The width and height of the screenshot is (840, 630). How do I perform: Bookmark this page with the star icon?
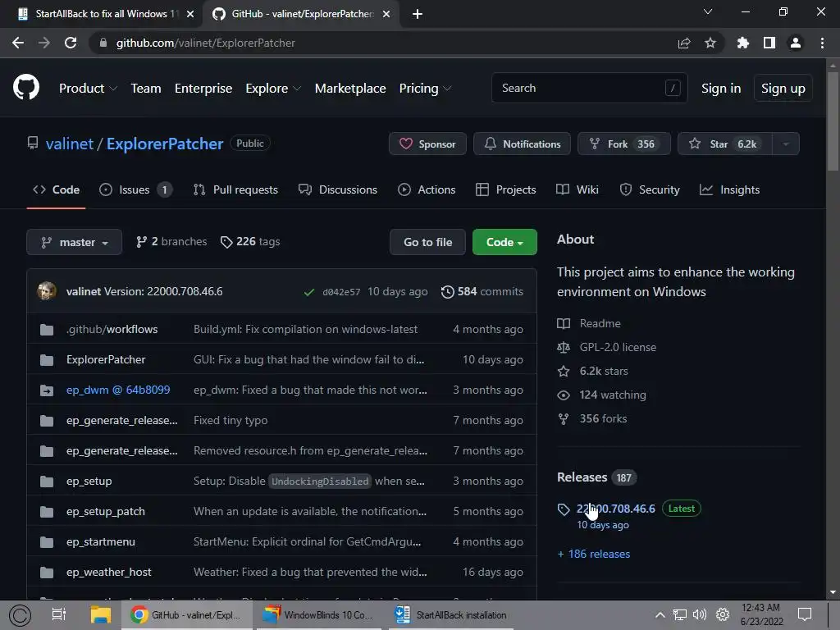(x=710, y=43)
